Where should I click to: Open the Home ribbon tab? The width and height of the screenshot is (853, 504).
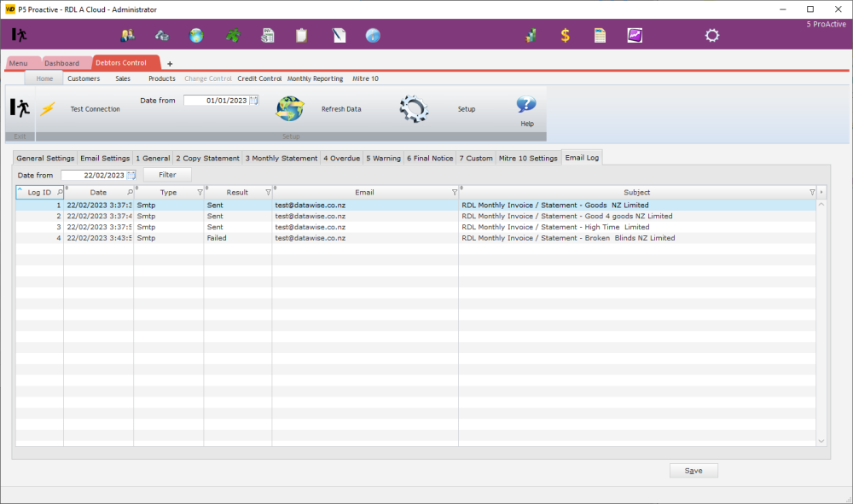[x=44, y=78]
